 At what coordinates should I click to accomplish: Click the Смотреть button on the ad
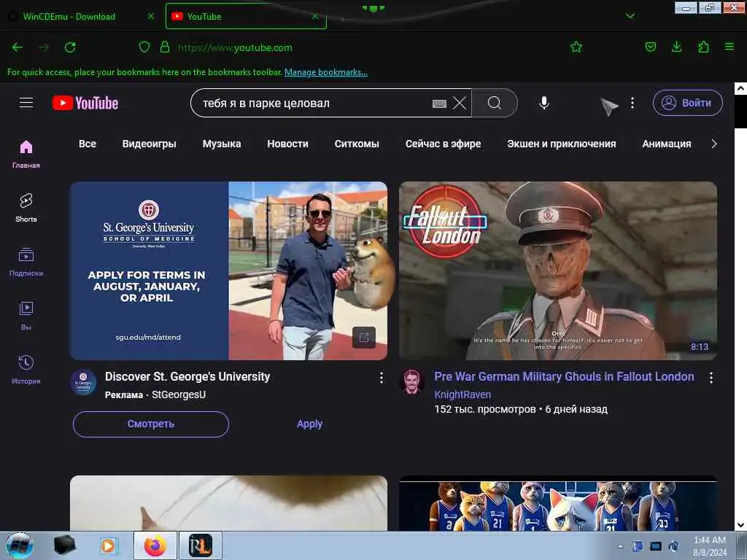[150, 424]
